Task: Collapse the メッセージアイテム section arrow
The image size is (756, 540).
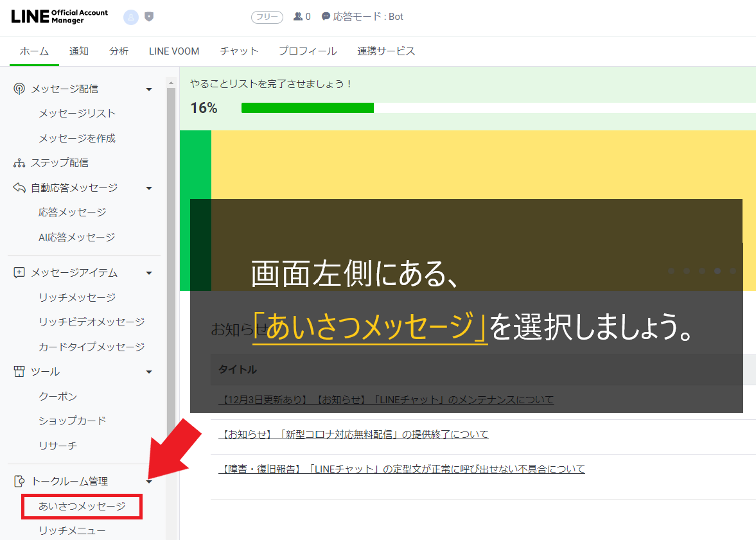Action: pyautogui.click(x=149, y=273)
